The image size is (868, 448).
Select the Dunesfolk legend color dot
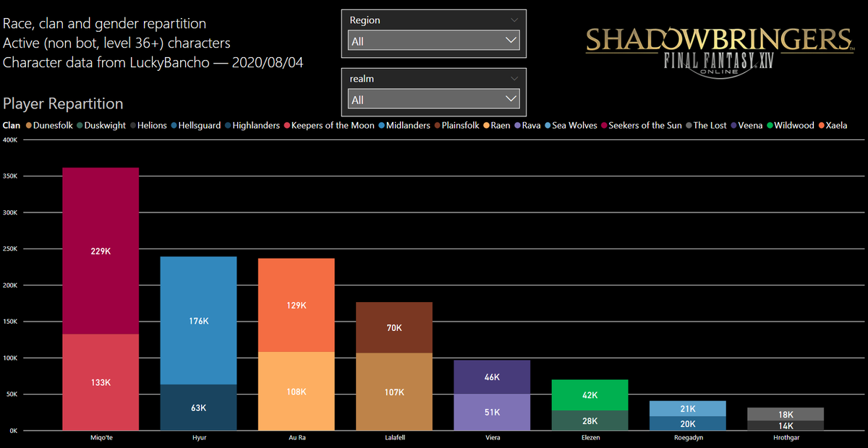27,126
